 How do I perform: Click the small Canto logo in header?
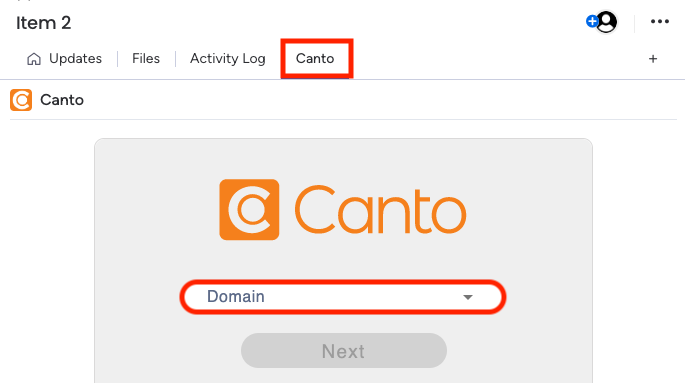coord(21,100)
